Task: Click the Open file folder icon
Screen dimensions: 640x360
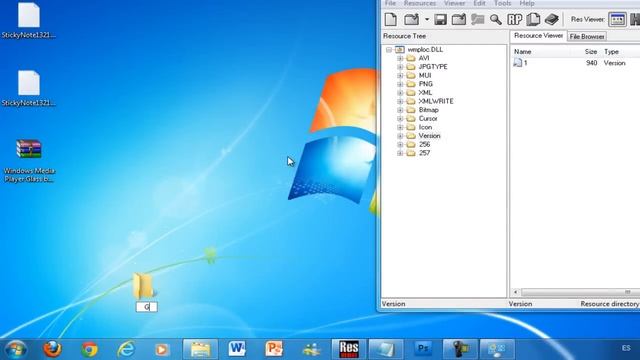Action: click(411, 19)
